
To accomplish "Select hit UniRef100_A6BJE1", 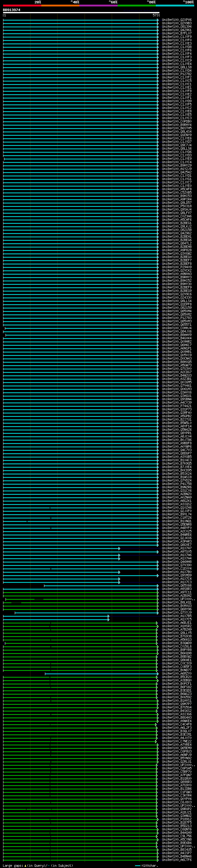I will 176,623.
